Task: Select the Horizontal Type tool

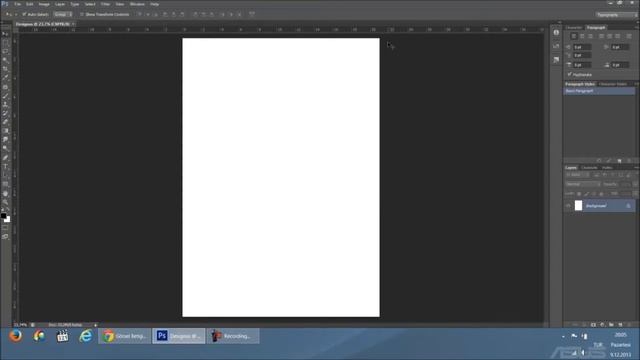Action: pos(5,166)
